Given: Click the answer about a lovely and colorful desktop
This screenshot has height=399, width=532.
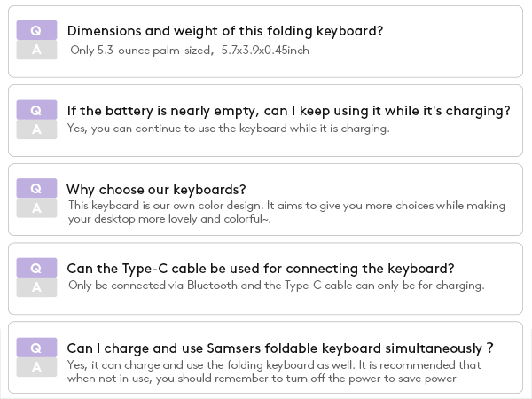Looking at the screenshot, I should [x=286, y=212].
